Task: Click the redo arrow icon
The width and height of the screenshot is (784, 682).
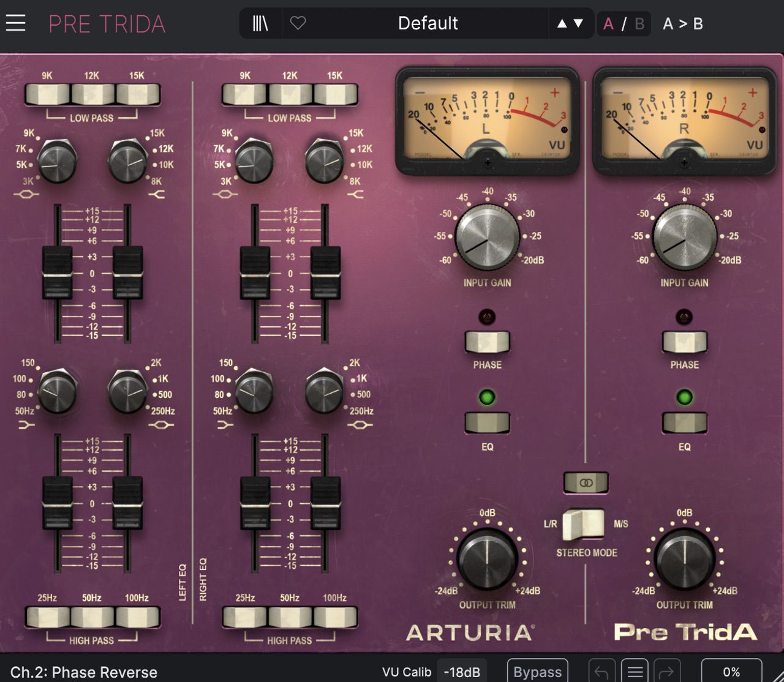Action: click(x=668, y=672)
